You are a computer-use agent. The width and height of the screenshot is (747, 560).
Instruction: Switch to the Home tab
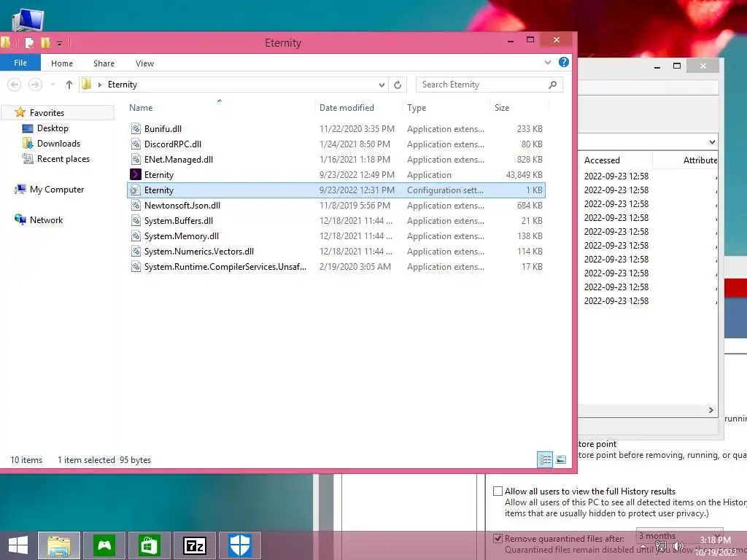[62, 63]
